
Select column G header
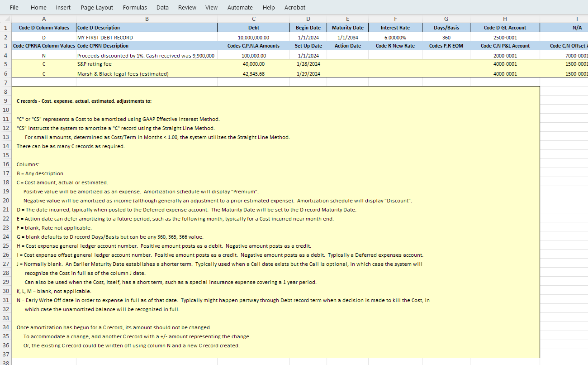click(446, 19)
